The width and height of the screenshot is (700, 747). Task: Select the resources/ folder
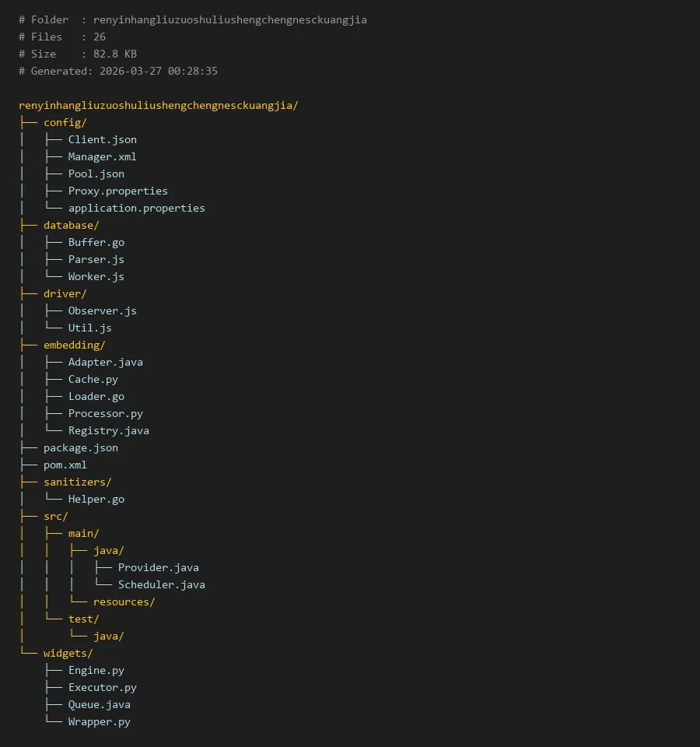click(x=124, y=601)
